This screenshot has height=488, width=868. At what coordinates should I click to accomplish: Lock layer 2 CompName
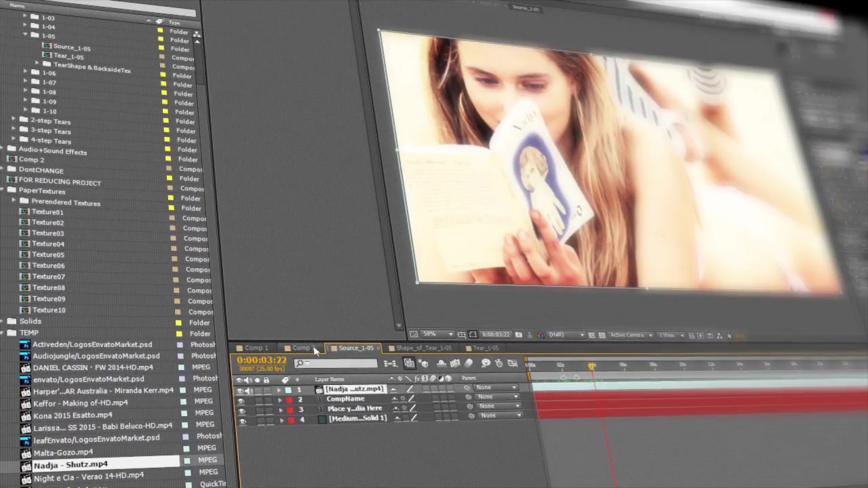coord(268,401)
